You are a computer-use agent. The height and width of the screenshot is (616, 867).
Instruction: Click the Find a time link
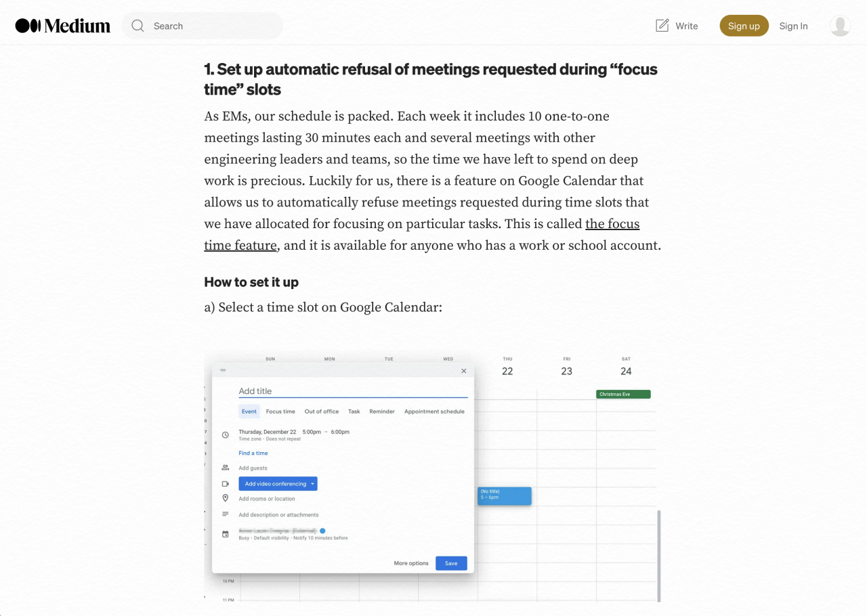pos(253,454)
